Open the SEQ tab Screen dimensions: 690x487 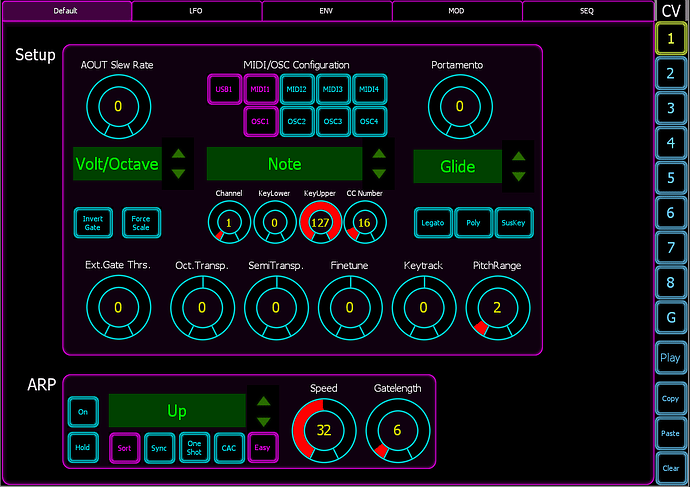pyautogui.click(x=587, y=11)
